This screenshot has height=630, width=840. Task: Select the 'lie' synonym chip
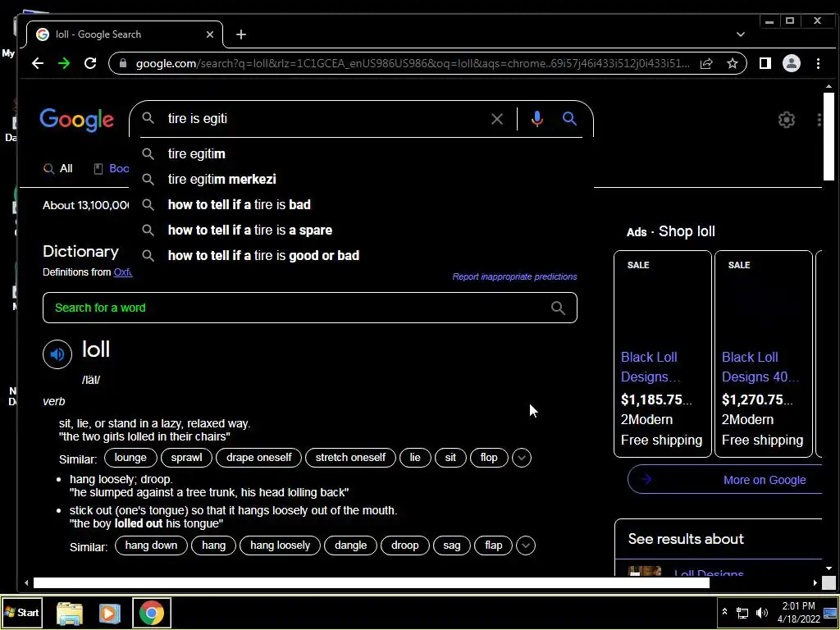pos(415,458)
